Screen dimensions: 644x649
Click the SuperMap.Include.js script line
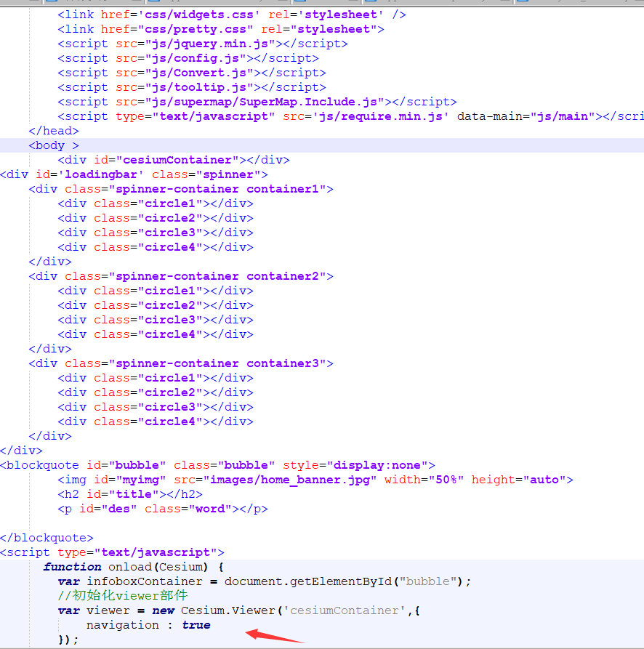(x=257, y=102)
